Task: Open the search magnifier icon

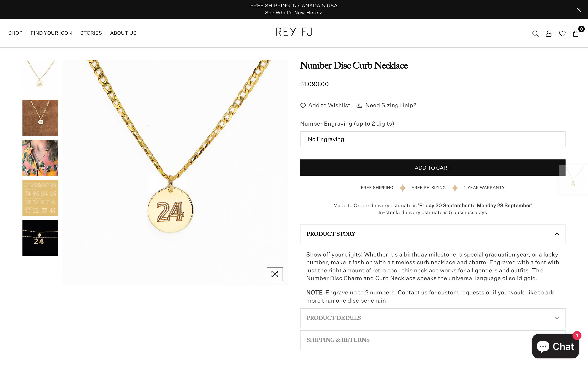Action: tap(535, 33)
